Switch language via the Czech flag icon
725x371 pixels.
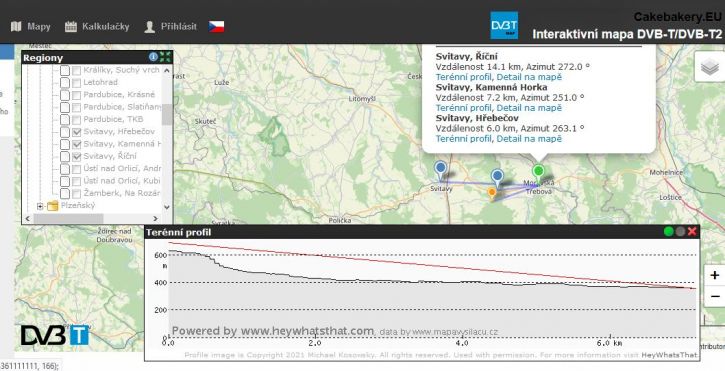click(216, 26)
